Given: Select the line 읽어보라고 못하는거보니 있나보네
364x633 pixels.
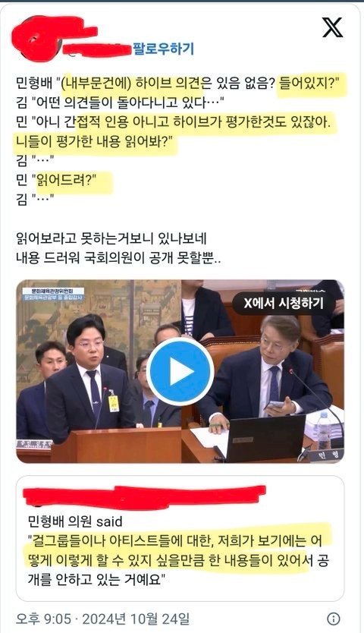Looking at the screenshot, I should 111,238.
